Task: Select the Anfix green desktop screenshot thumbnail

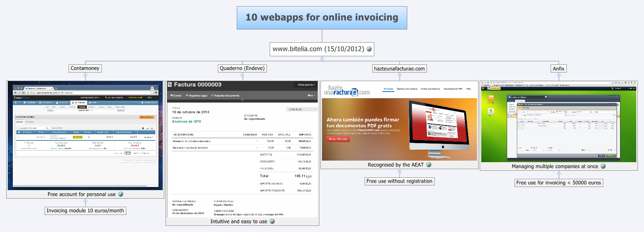Action: tap(558, 121)
